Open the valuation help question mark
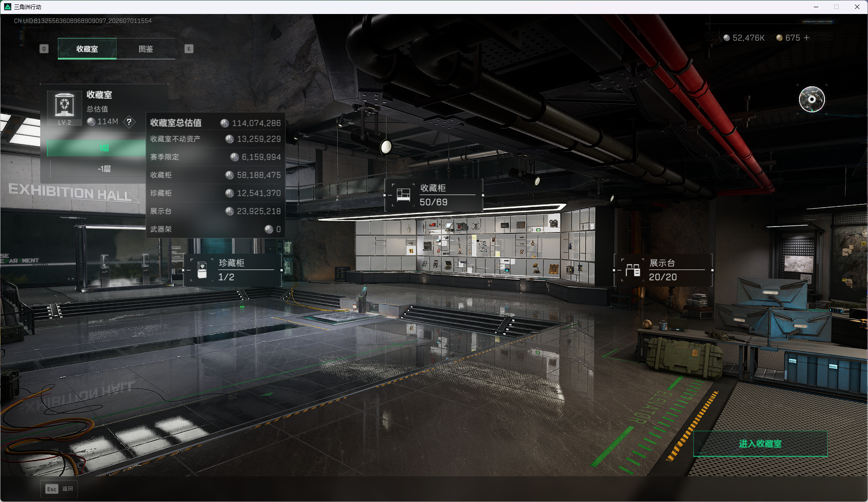Viewport: 868px width, 502px height. [x=129, y=122]
